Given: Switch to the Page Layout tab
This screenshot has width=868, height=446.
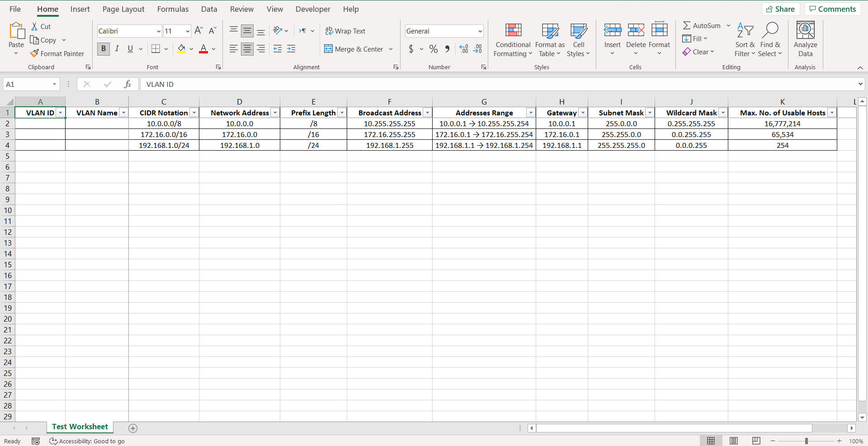Looking at the screenshot, I should [x=123, y=9].
